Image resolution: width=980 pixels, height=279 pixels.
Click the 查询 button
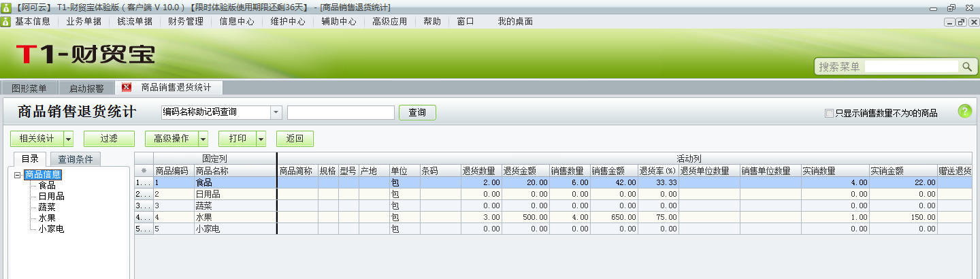click(x=417, y=112)
